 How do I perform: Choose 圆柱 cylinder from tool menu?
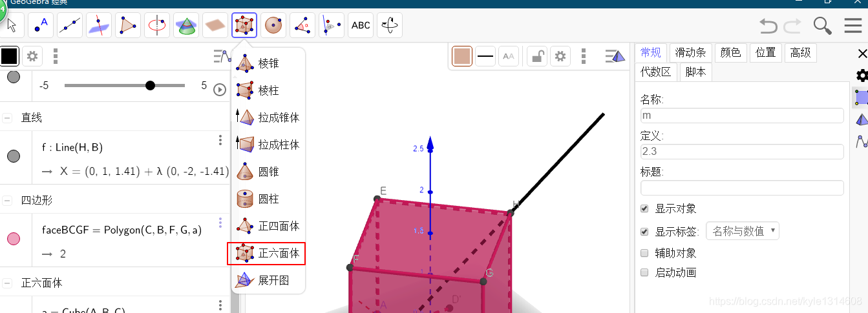[268, 199]
